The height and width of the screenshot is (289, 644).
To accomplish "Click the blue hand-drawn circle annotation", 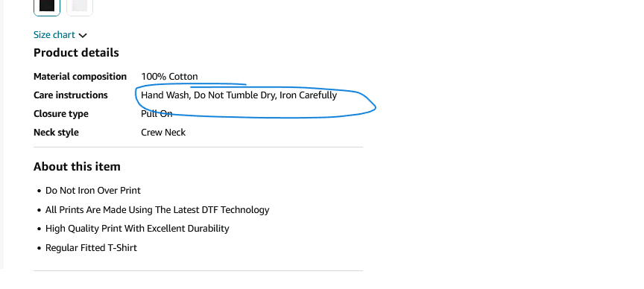I will (256, 101).
